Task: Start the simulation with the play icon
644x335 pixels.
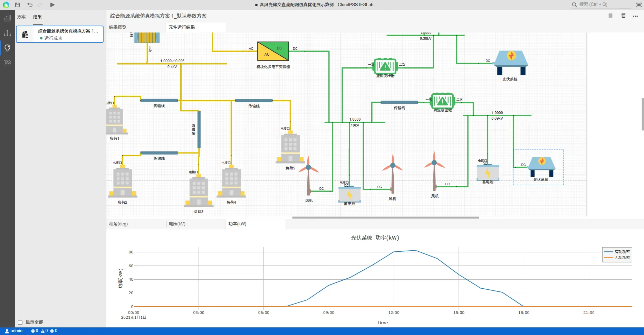Action: [52, 5]
